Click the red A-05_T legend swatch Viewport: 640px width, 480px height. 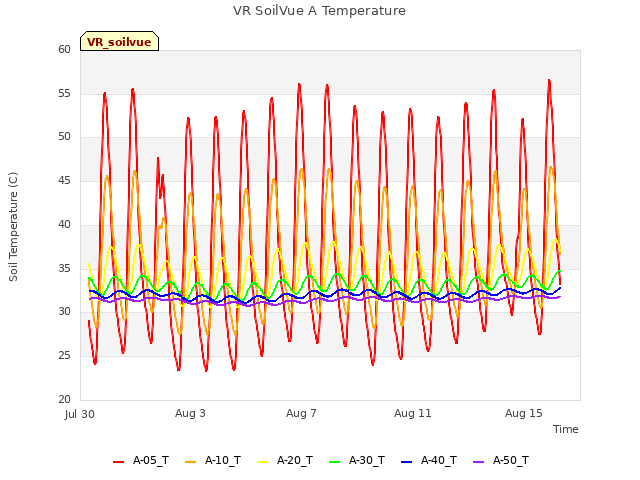coord(118,462)
